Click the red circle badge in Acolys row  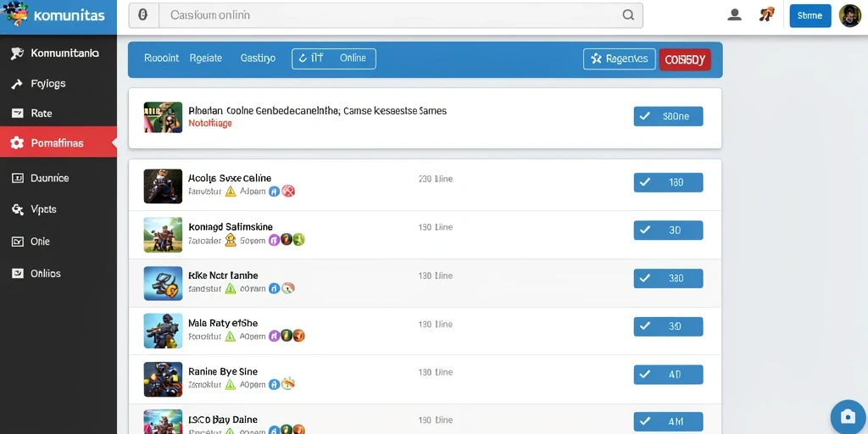pos(288,192)
